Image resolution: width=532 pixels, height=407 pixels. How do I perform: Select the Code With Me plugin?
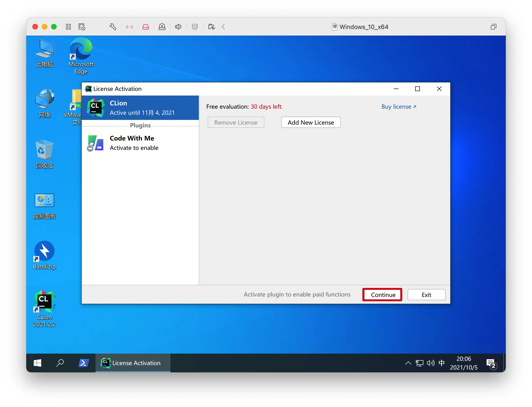pos(140,143)
